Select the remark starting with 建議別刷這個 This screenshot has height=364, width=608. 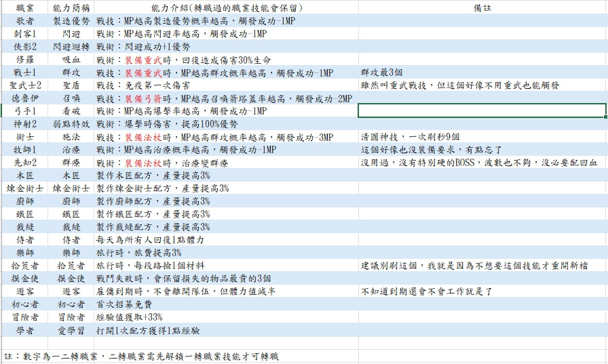482,266
